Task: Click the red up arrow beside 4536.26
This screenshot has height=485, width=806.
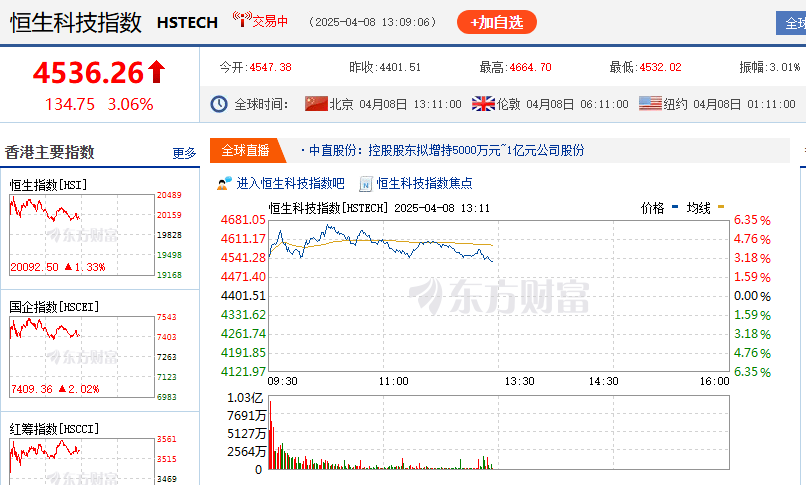Action: tap(157, 72)
